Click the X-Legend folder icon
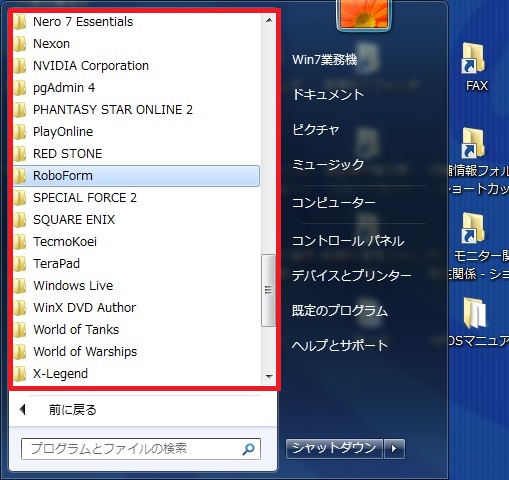Screen dimensions: 509x480 (20, 374)
